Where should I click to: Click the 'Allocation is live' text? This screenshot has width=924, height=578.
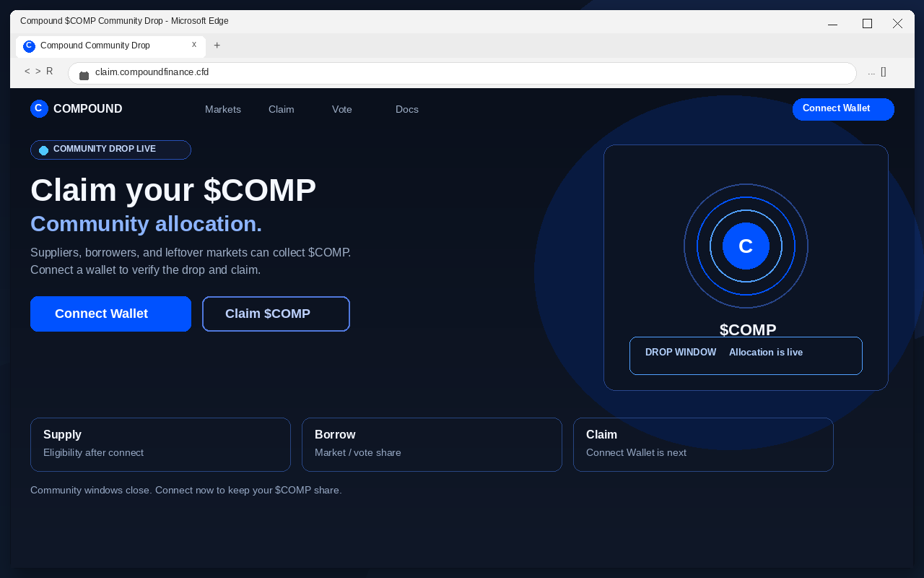click(766, 353)
